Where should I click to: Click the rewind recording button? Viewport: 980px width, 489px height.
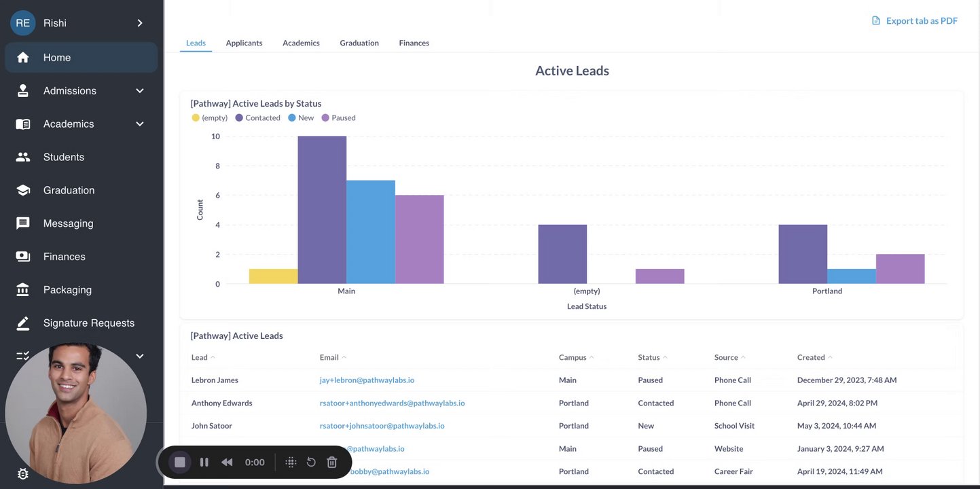point(227,463)
